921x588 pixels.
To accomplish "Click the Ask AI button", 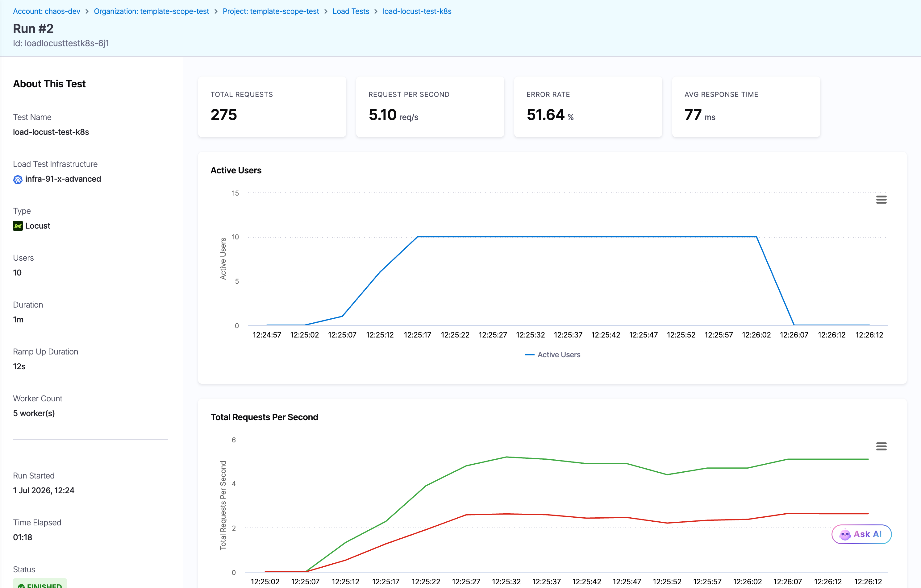I will [x=861, y=534].
